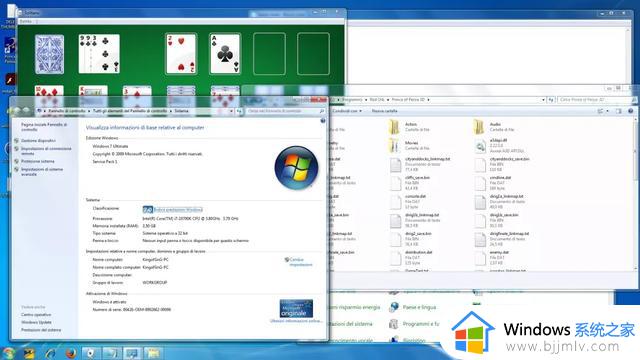Click Tutti gli elementi del Pannello breadcrumb

coord(130,111)
